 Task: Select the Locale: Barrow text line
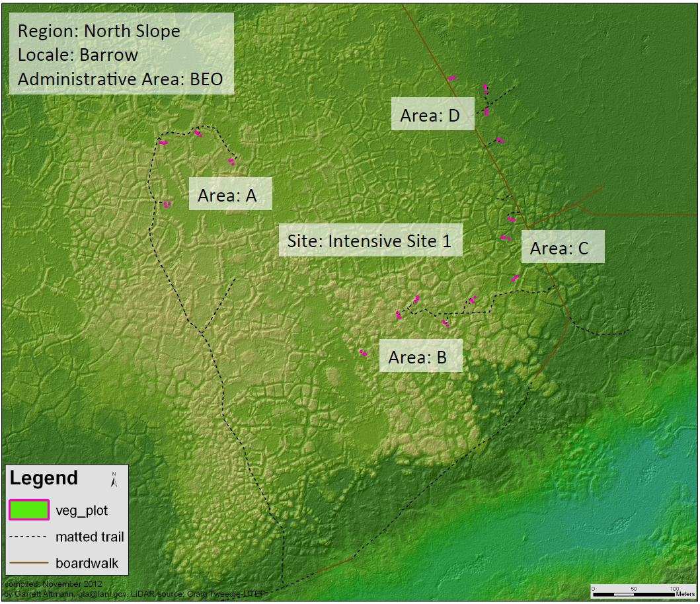[x=78, y=55]
